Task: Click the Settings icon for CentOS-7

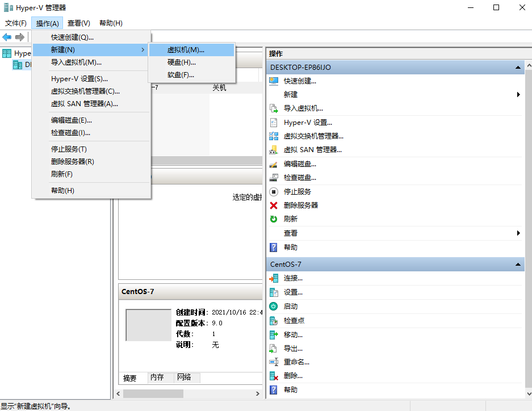Action: coord(274,292)
